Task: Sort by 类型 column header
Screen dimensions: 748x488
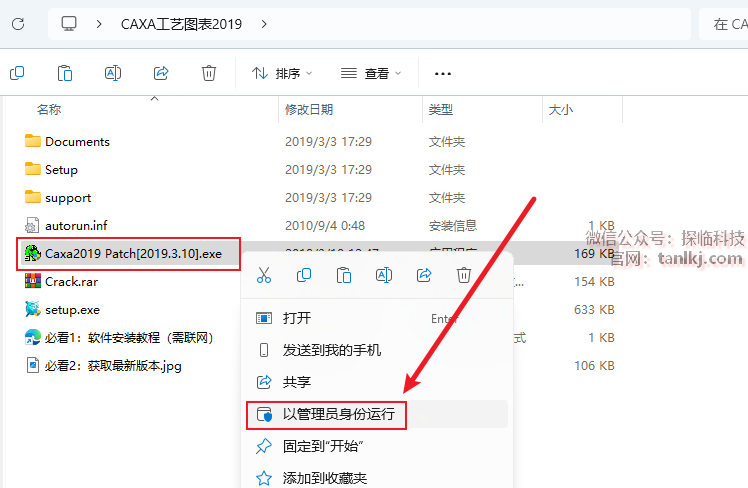Action: [x=441, y=110]
